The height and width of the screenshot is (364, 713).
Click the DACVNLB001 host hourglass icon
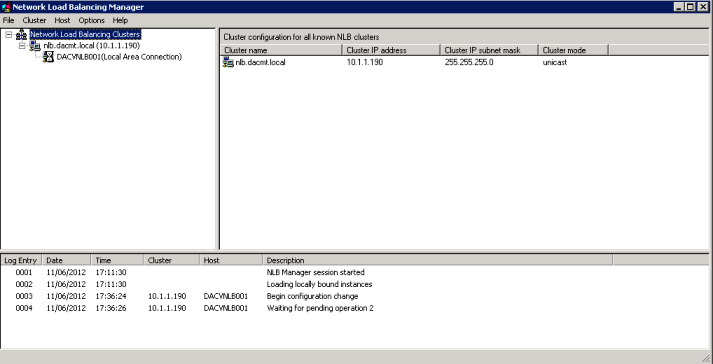48,57
